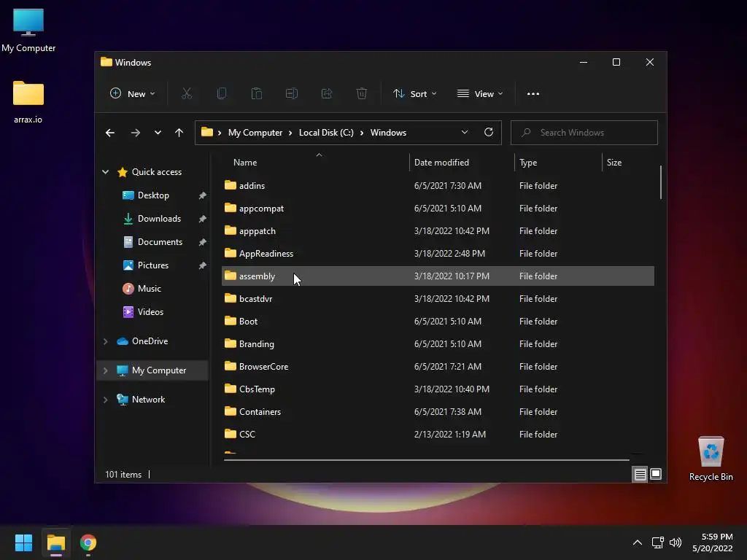747x560 pixels.
Task: Click in the Search Windows box
Action: pos(584,133)
